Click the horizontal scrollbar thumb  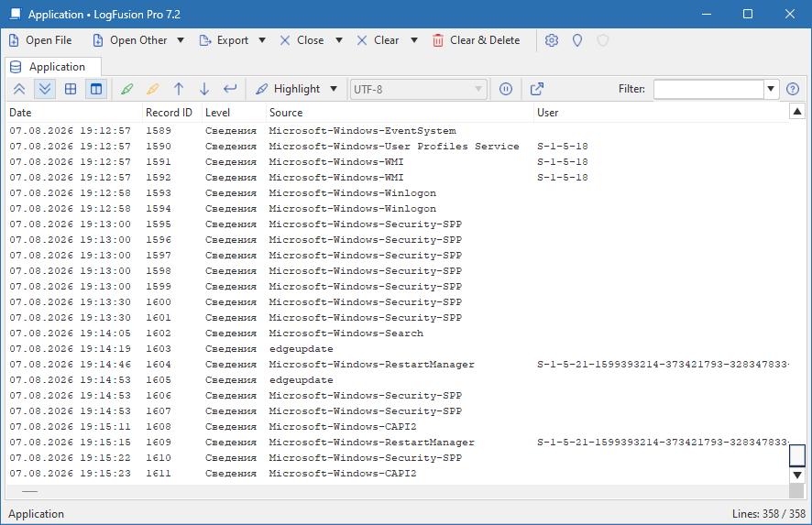[30, 491]
